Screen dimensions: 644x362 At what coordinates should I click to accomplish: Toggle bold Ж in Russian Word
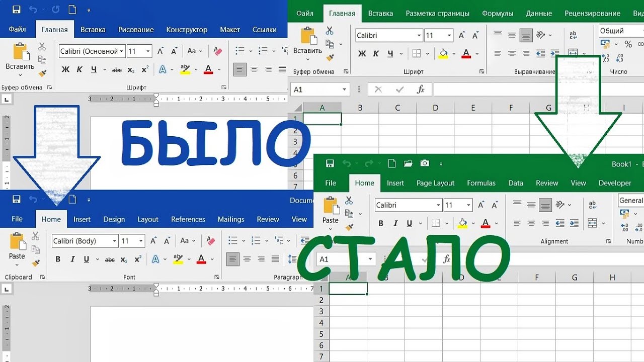click(65, 70)
